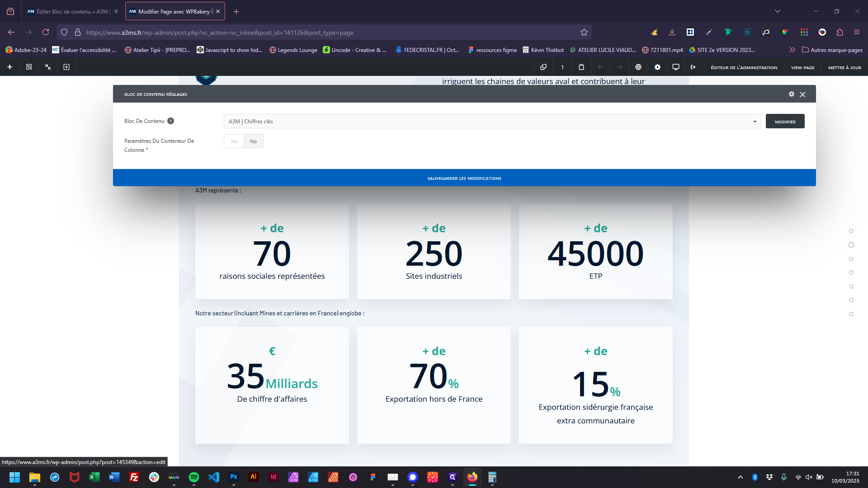Open the Firefox hamburger menu
Viewport: 868px width, 488px height.
(857, 32)
